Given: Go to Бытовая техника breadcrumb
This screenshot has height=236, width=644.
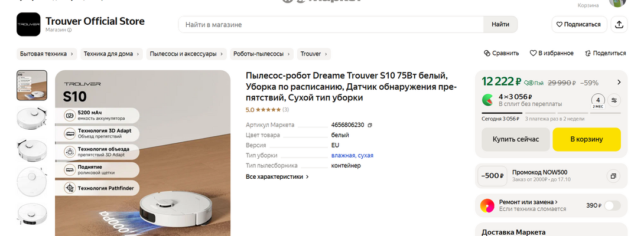Looking at the screenshot, I should pos(47,54).
